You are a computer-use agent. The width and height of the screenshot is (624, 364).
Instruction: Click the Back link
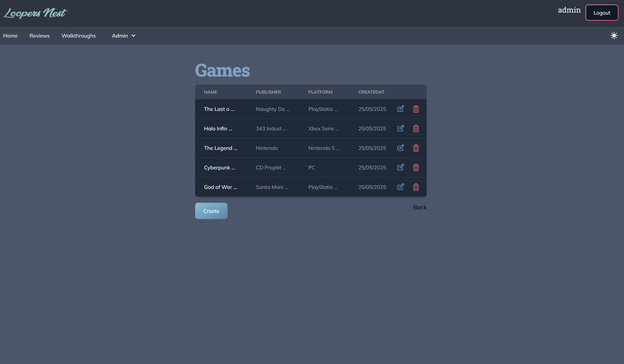[x=419, y=207]
